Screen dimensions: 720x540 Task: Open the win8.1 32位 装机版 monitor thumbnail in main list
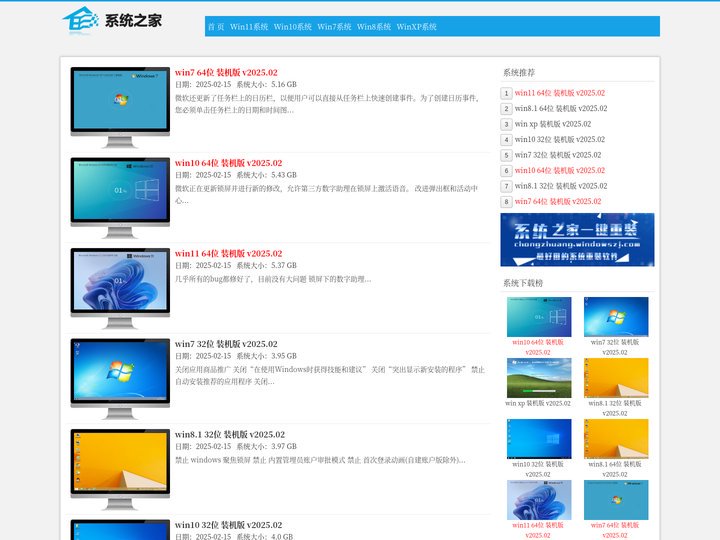pos(120,469)
